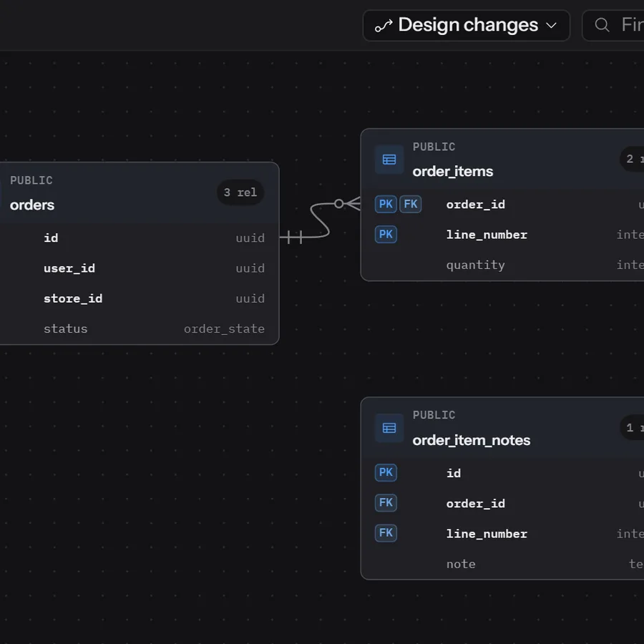Select the order_id column in order_item_notes
The height and width of the screenshot is (644, 644).
476,504
